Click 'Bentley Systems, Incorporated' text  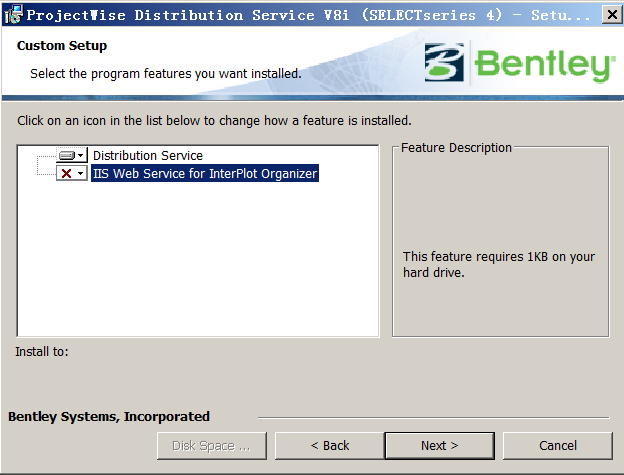(x=109, y=417)
